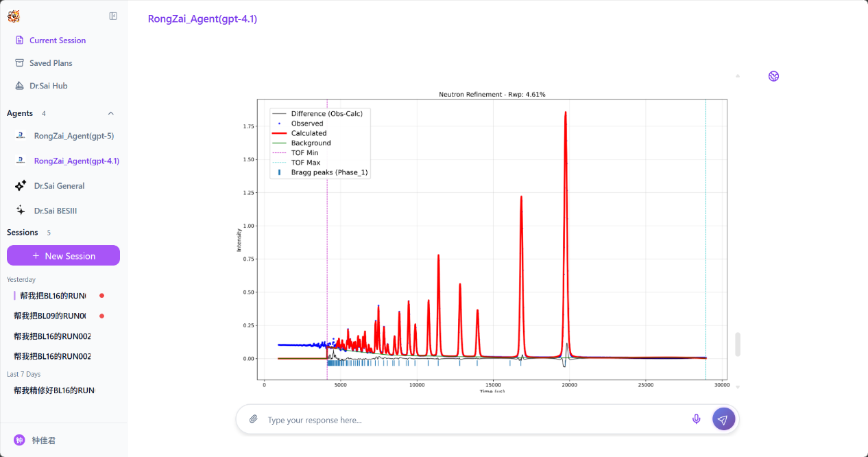Click the chat scrollbar thumb
This screenshot has width=868, height=457.
click(x=738, y=344)
